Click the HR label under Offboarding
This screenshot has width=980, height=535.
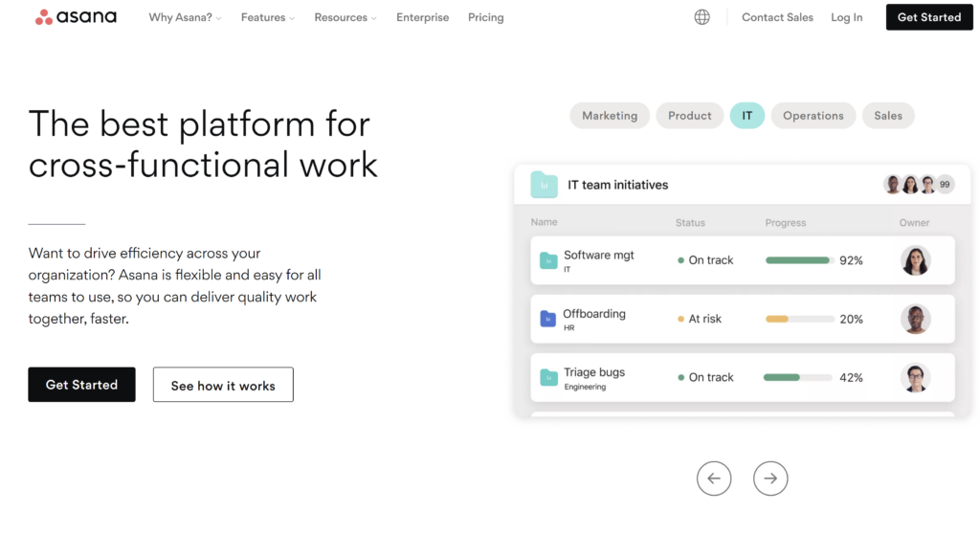tap(568, 328)
